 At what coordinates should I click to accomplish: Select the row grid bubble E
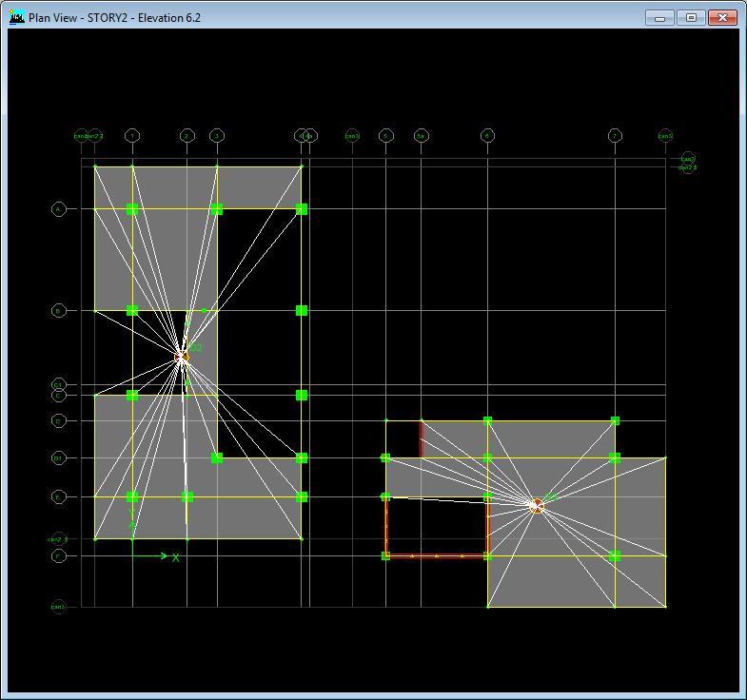(x=59, y=497)
